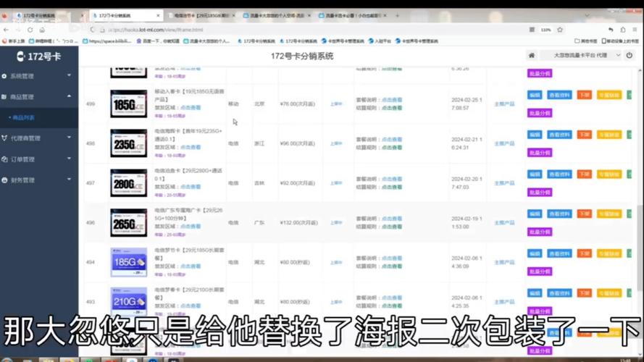Image resolution: width=644 pixels, height=362 pixels.
Task: Open 套餐说明 点击查看 link in row 499
Action: pyautogui.click(x=392, y=100)
